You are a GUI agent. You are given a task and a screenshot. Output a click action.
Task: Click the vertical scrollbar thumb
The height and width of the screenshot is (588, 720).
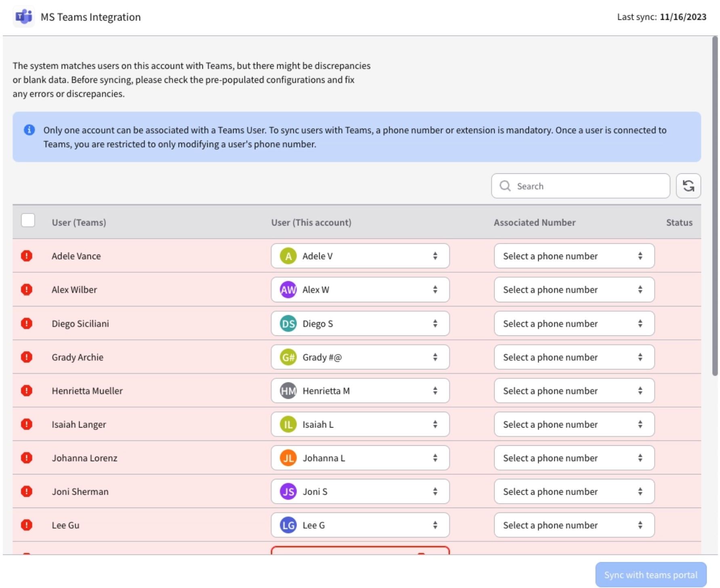coord(715,206)
